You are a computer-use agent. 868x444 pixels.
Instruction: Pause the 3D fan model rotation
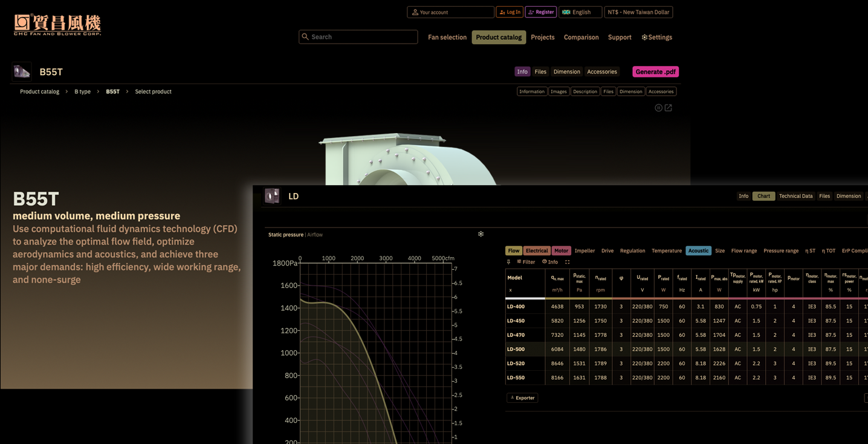point(659,108)
